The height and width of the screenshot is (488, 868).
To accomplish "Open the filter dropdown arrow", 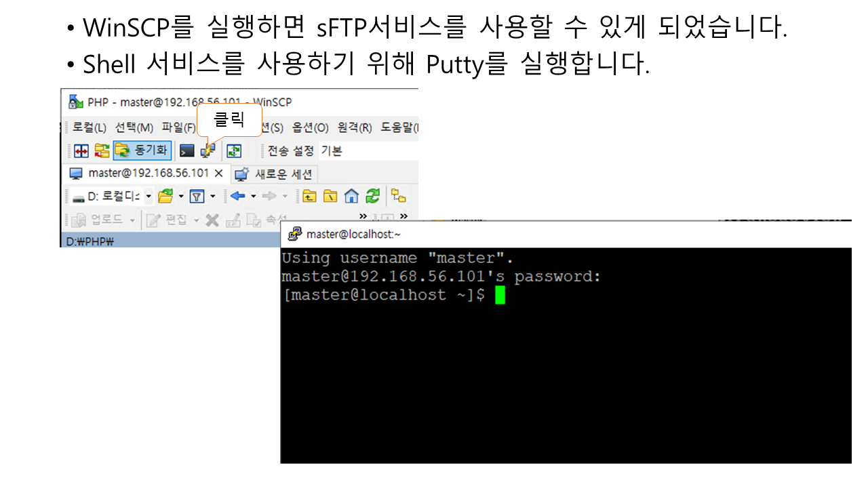I will click(x=212, y=197).
